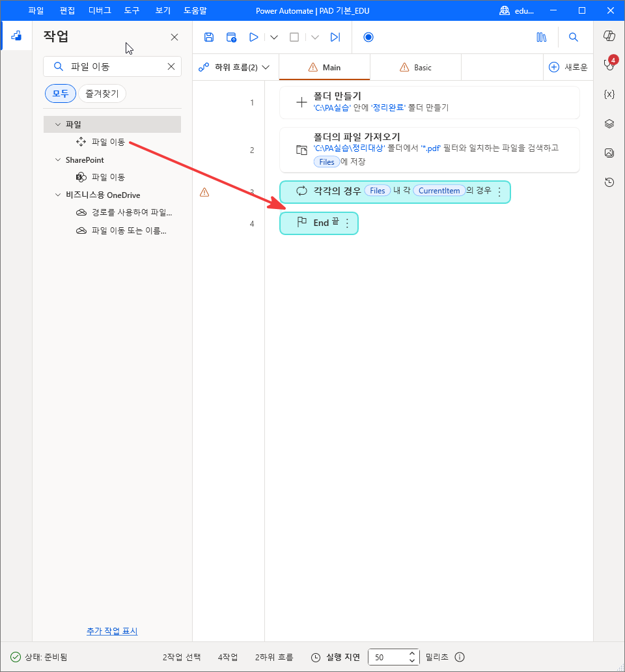Open the run options dropdown arrow
This screenshot has height=672, width=625.
pos(274,37)
